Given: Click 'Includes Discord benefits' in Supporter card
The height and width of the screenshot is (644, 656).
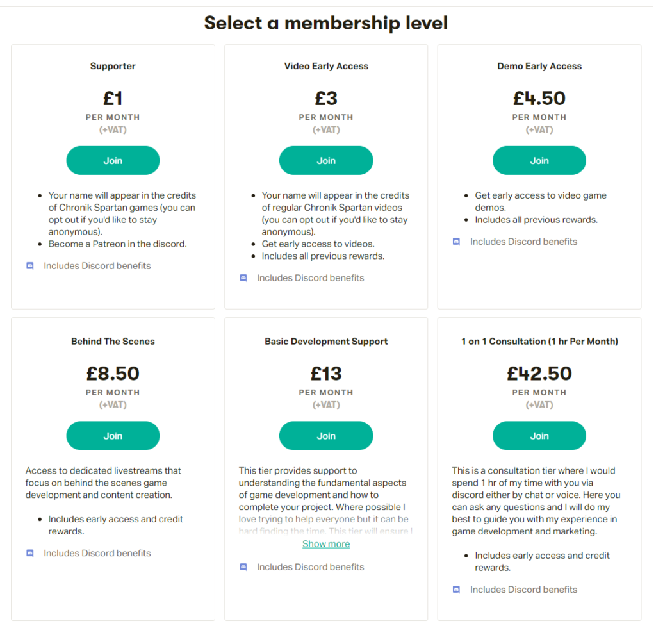Looking at the screenshot, I should pyautogui.click(x=97, y=266).
